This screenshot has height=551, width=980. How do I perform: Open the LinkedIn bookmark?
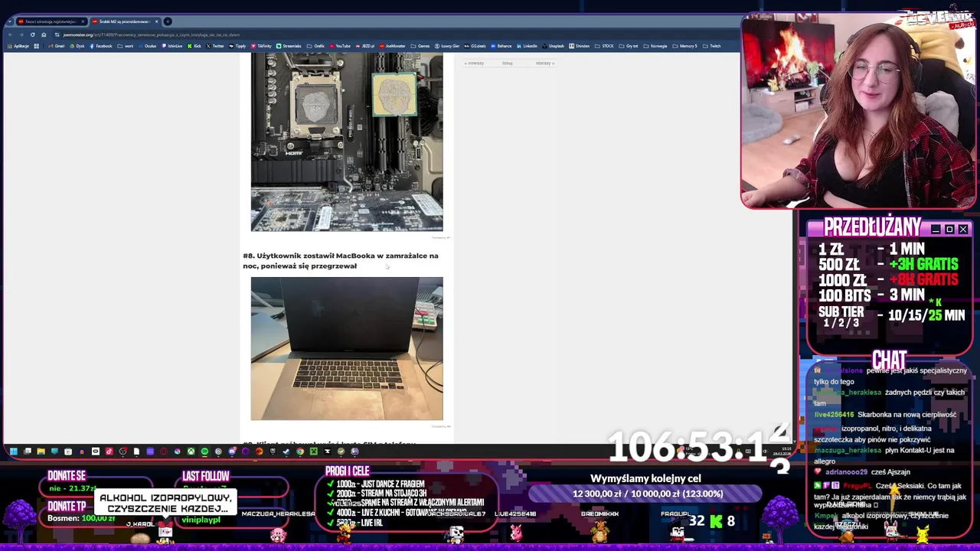pyautogui.click(x=527, y=46)
